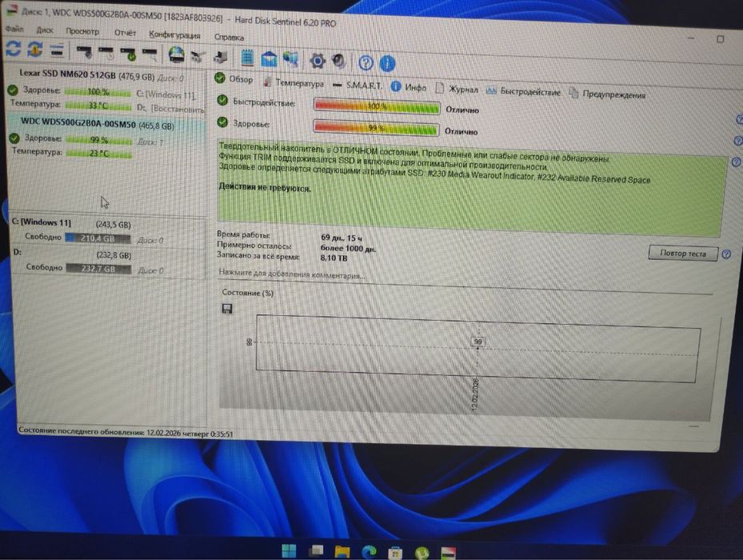Viewport: 743px width, 560px height.
Task: Open Microsoft Store from the taskbar
Action: (395, 553)
